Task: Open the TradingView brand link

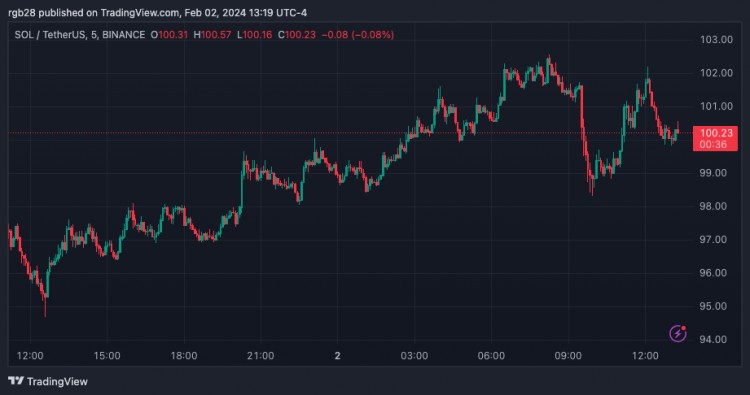Action: click(x=48, y=381)
